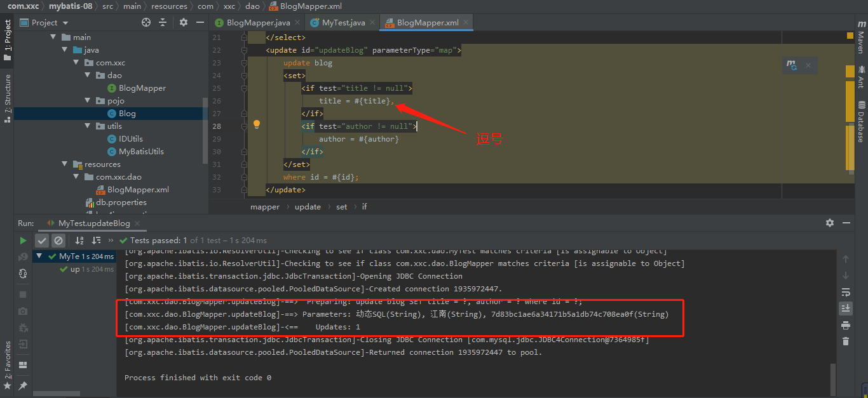868x398 pixels.
Task: Click the disabled debug rerun icon
Action: click(x=24, y=328)
